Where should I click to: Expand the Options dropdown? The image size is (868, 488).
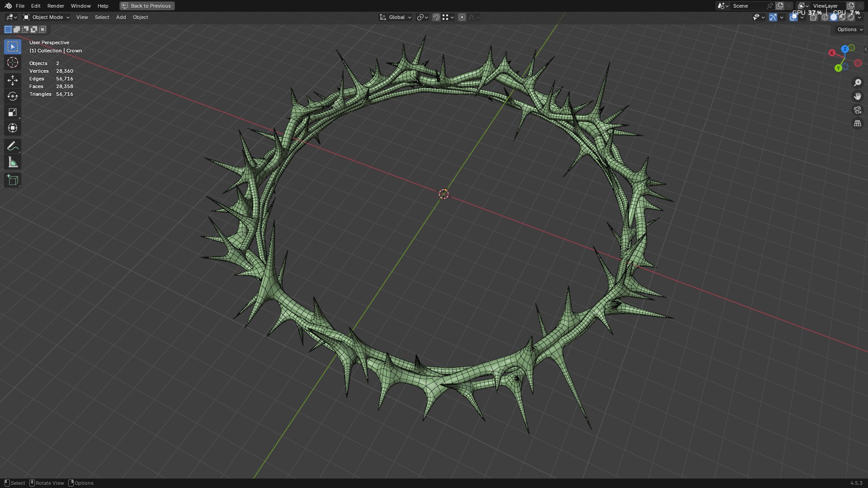(849, 29)
